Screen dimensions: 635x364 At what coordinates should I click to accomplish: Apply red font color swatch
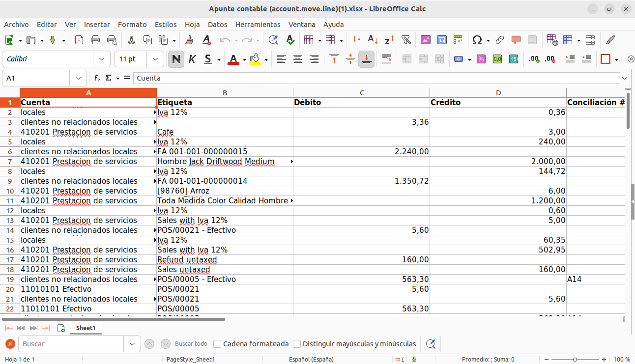(233, 59)
